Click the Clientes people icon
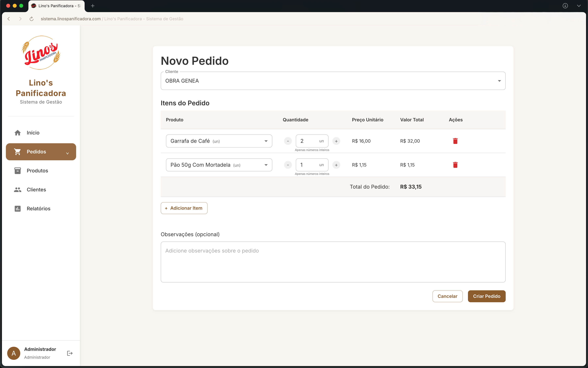588x368 pixels. pos(17,190)
